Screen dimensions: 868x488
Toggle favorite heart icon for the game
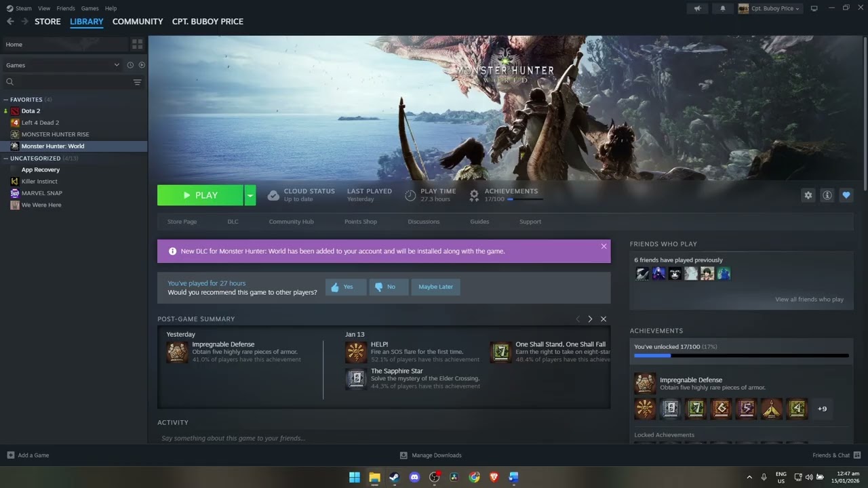[846, 195]
